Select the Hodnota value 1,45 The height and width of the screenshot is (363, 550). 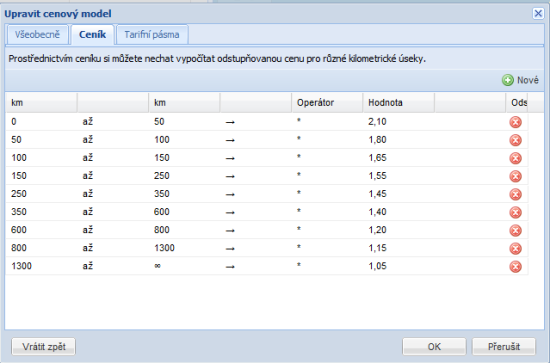tap(377, 194)
